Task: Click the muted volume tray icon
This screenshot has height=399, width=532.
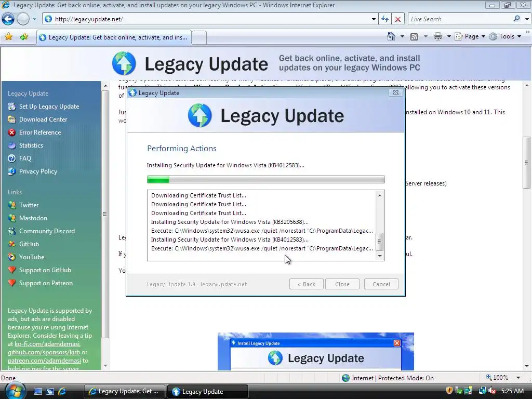Action: [x=492, y=391]
